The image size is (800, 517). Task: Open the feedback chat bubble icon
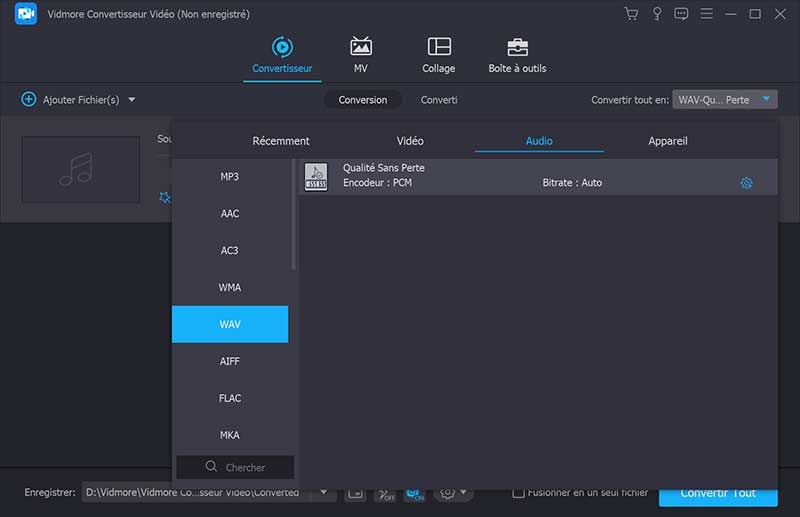coord(682,14)
